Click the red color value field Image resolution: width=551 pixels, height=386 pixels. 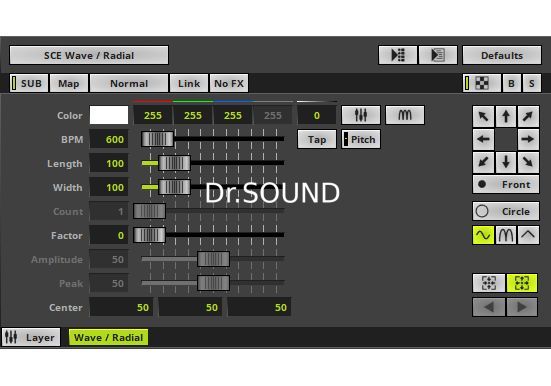pyautogui.click(x=153, y=115)
